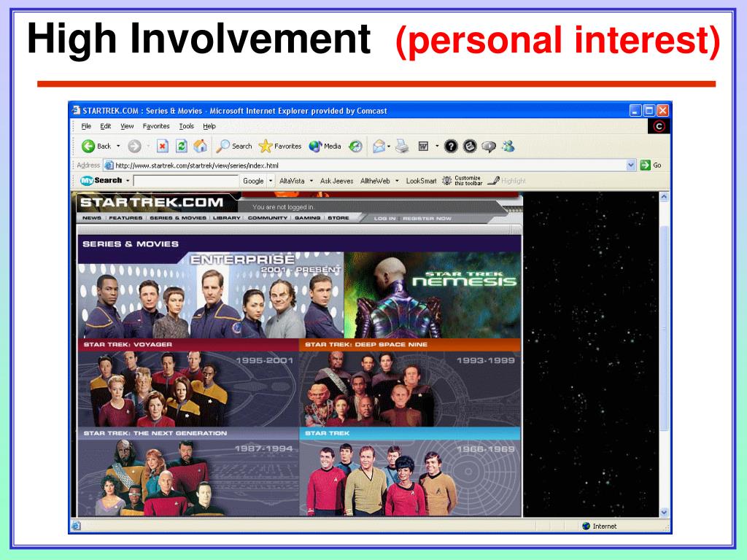Viewport: 747px width, 560px height.
Task: Open the Messenger people icon
Action: [508, 146]
